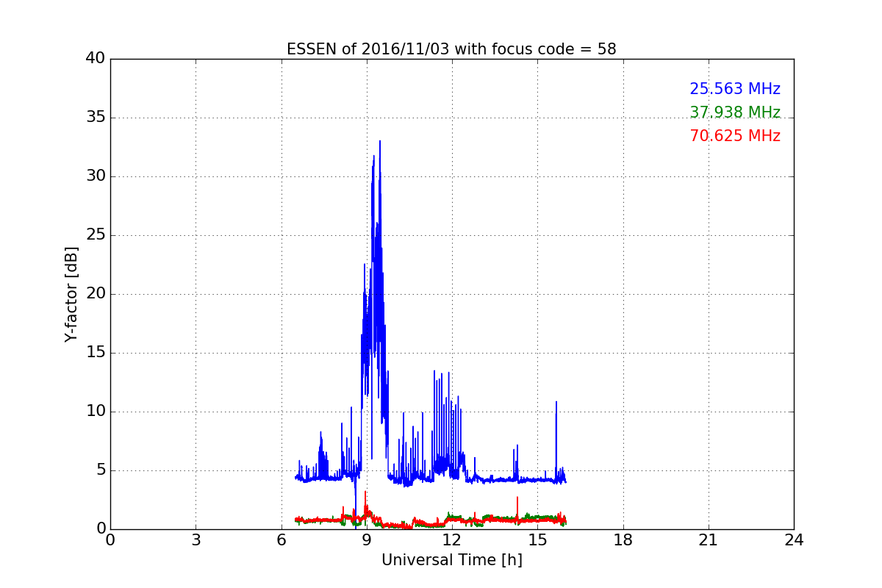Click the y-axis tick label '5'

coord(100,470)
